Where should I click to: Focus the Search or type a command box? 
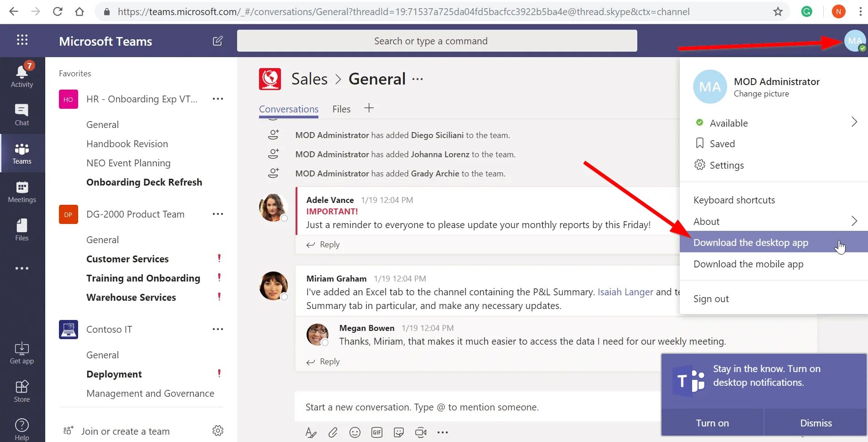coord(437,41)
